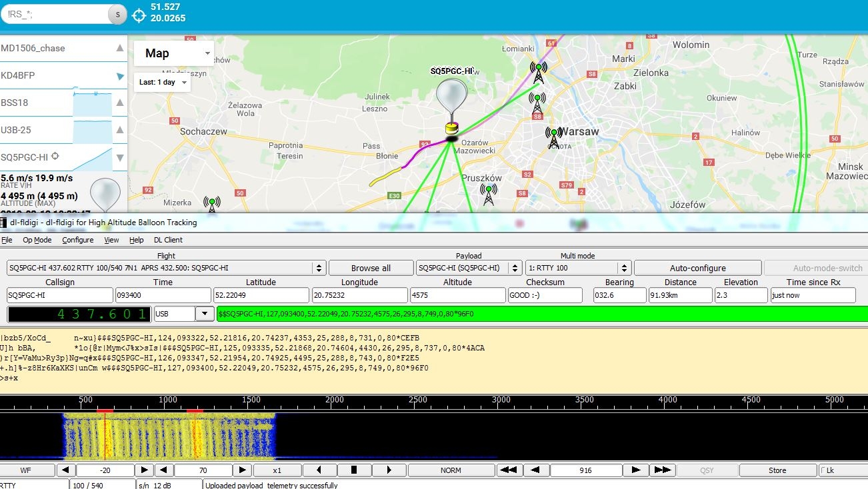Toggle the Lk lock checkbox
Screen dimensions: 868x489
coord(843,470)
